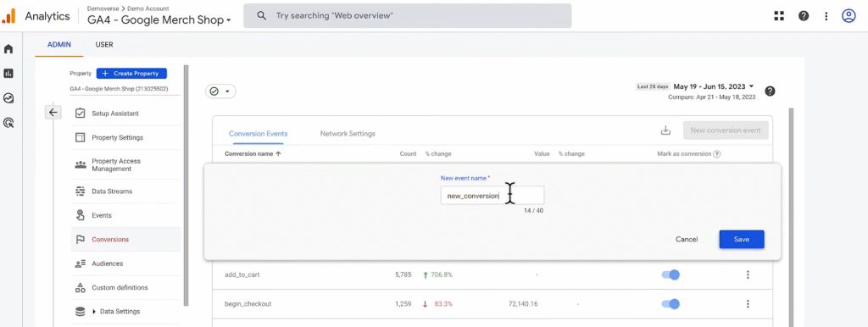Click the Conversions flag icon

tap(81, 240)
